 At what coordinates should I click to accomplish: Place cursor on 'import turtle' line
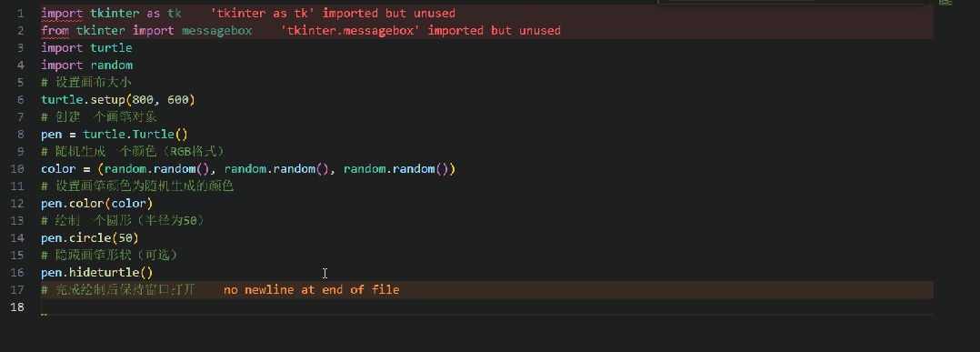pos(86,48)
